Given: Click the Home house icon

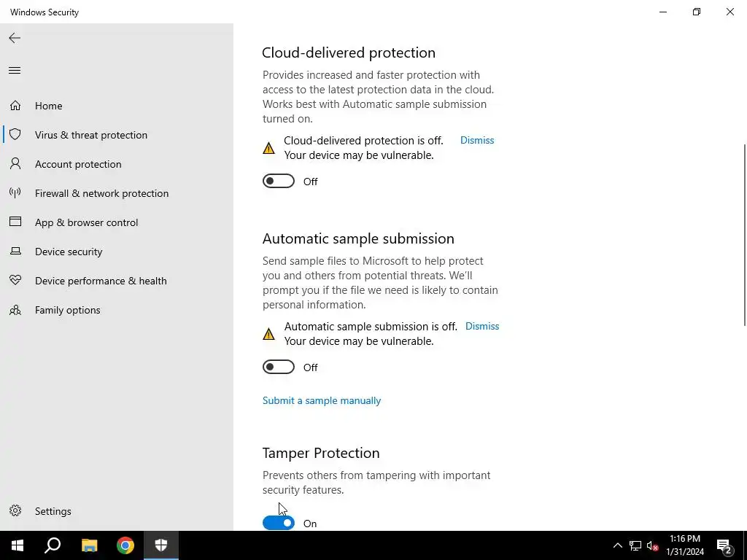Looking at the screenshot, I should tap(15, 105).
